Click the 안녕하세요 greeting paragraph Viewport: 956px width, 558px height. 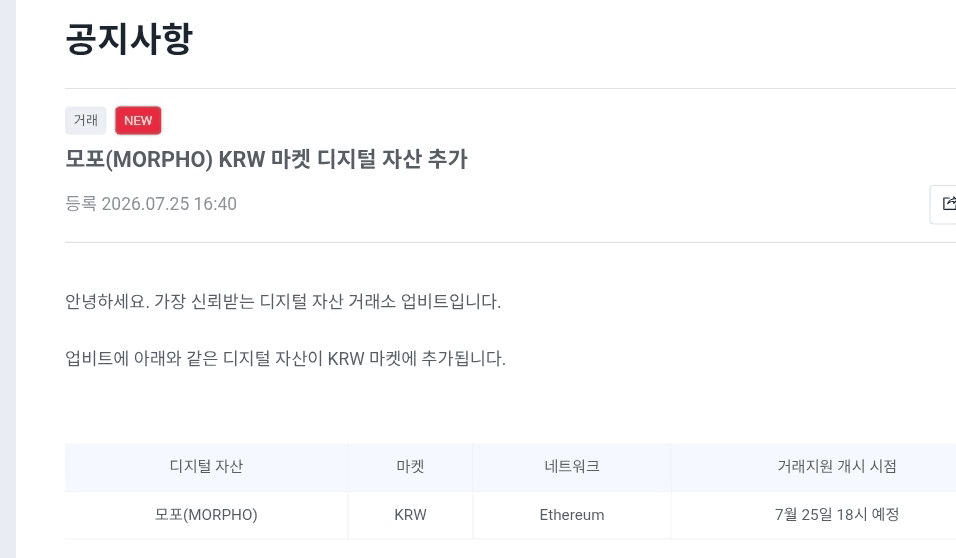(283, 301)
